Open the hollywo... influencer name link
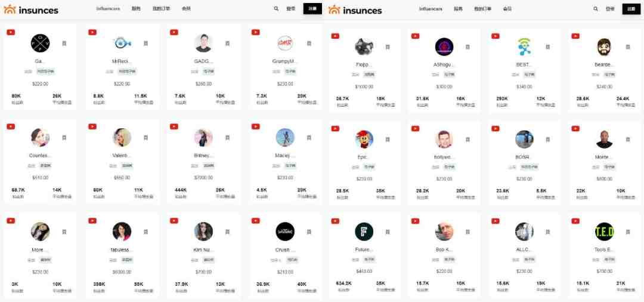The height and width of the screenshot is (302, 644). tap(444, 157)
